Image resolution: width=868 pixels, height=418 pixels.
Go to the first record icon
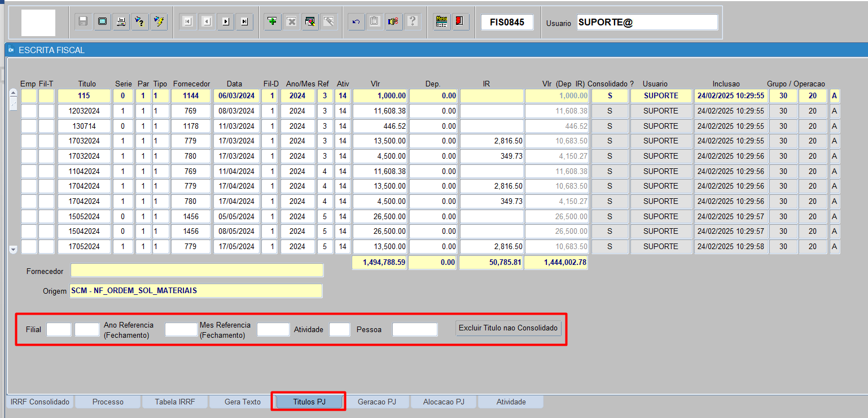point(188,22)
